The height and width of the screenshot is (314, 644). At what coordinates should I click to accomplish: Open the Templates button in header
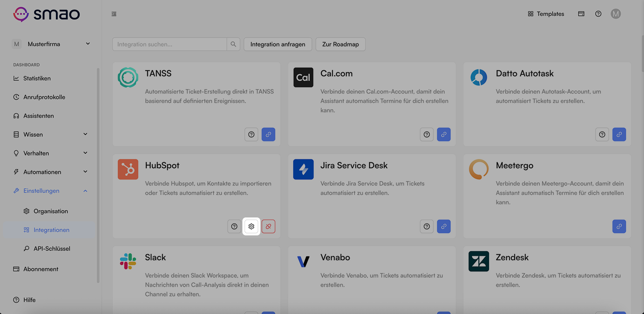(546, 14)
